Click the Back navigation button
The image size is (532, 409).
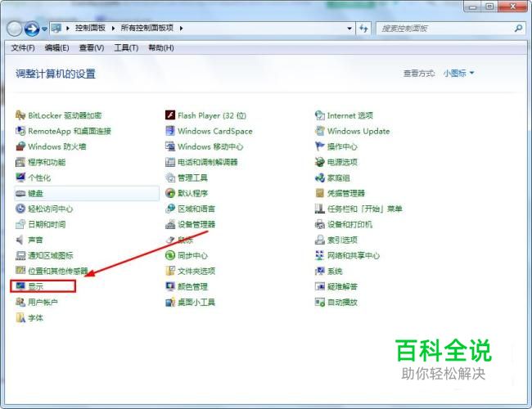tap(15, 29)
